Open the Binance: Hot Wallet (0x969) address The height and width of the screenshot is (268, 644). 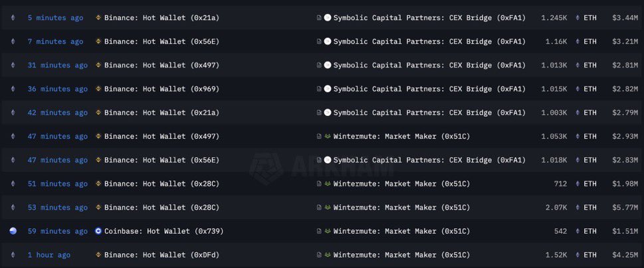point(161,89)
